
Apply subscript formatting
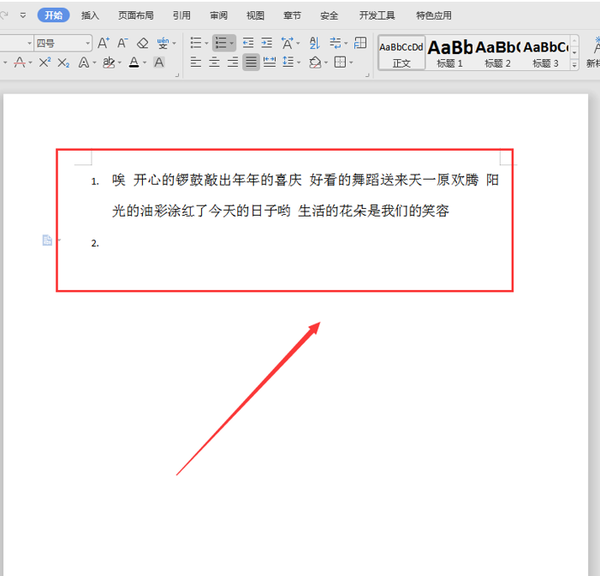(63, 63)
